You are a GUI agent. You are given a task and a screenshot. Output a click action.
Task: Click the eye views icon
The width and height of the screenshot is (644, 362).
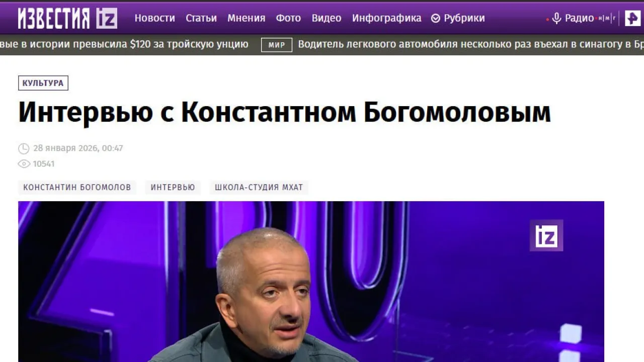click(x=24, y=164)
